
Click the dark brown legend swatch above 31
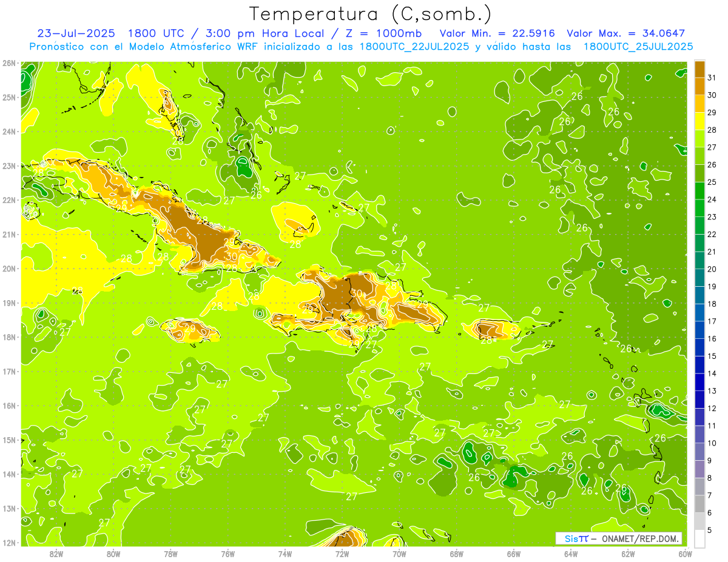click(699, 69)
